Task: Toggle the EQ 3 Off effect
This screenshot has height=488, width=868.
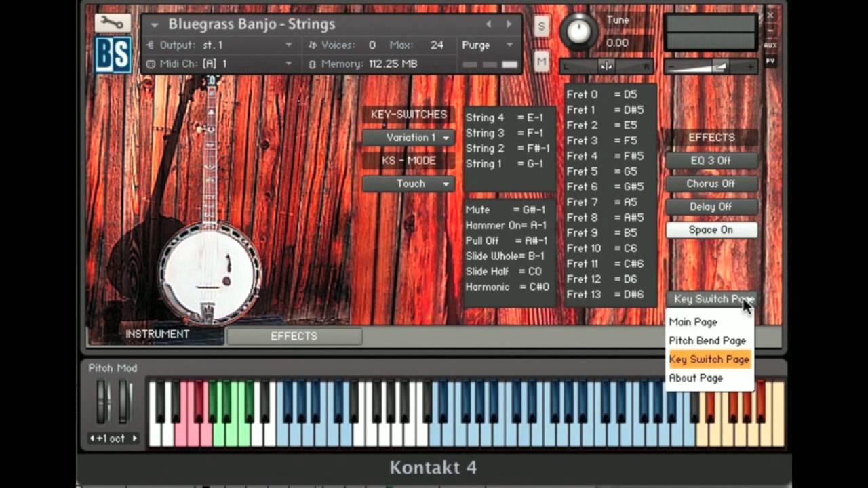Action: [711, 161]
